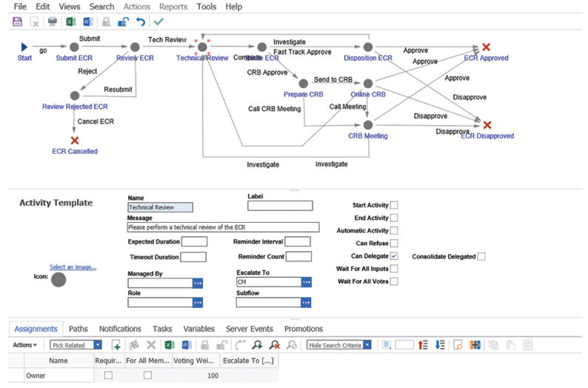Select the Disposition ECR activity node
The width and height of the screenshot is (588, 388).
[x=368, y=47]
